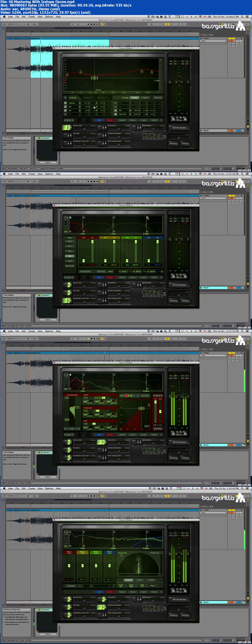The width and height of the screenshot is (252, 644).
Task: In the 00:19:34 frame, check Swap L/R
Action: click(x=146, y=586)
